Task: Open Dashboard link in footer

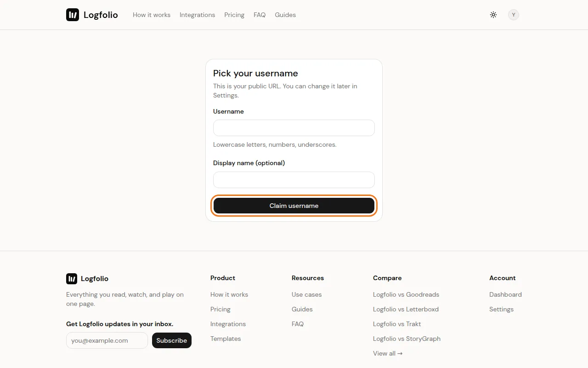Action: pos(505,294)
